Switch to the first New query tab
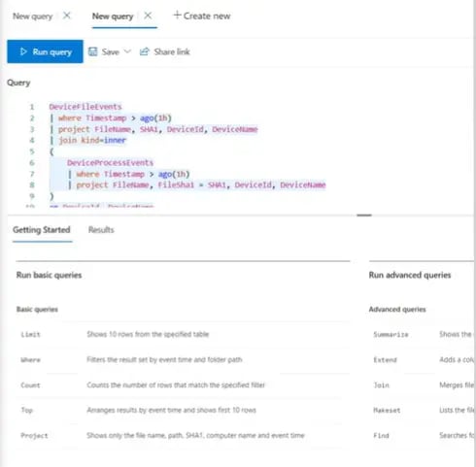Screen dimensions: 476x467 point(32,17)
